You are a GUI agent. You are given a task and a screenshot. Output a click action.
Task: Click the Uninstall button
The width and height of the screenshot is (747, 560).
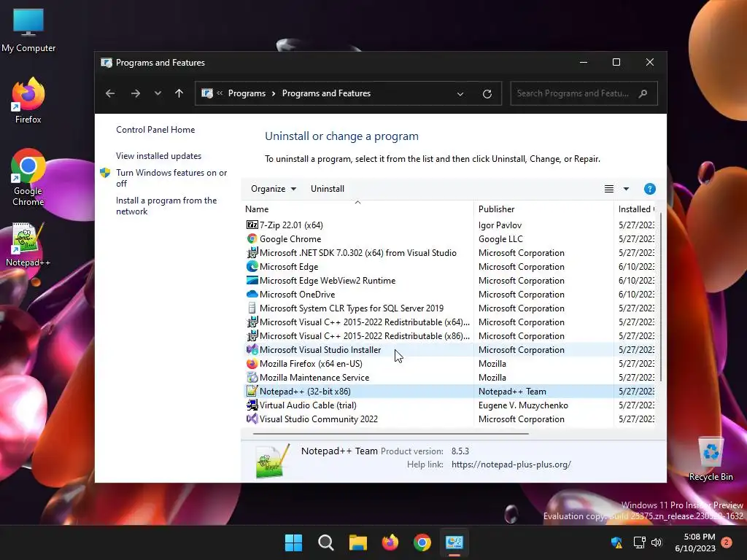(x=328, y=189)
